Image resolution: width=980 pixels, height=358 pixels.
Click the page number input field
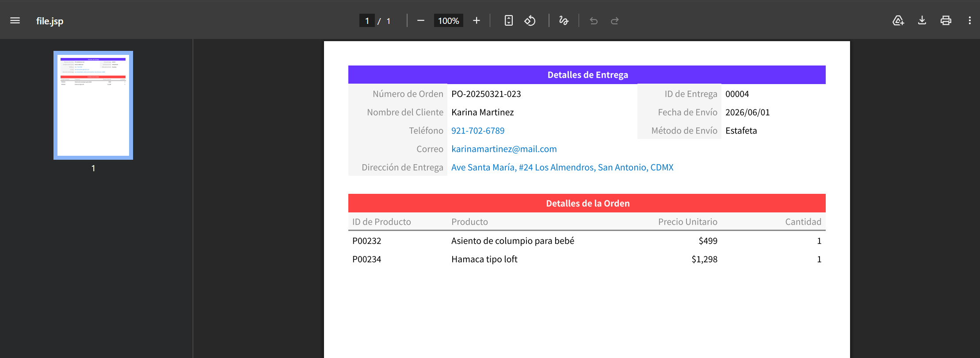tap(367, 21)
